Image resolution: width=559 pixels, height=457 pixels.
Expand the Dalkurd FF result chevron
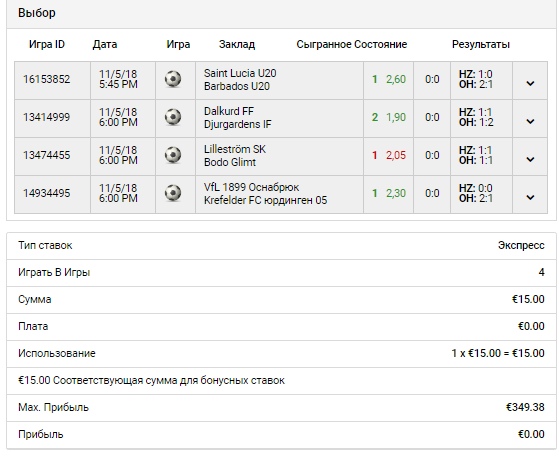pos(530,122)
